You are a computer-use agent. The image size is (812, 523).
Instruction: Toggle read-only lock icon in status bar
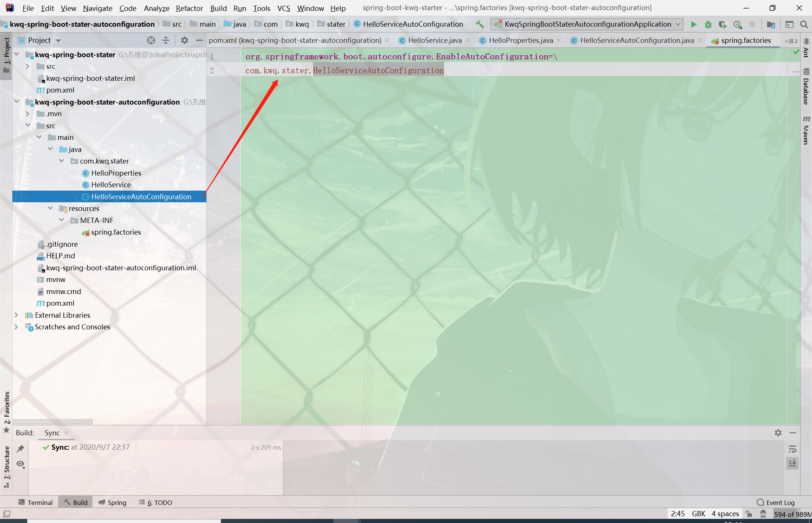(x=749, y=514)
